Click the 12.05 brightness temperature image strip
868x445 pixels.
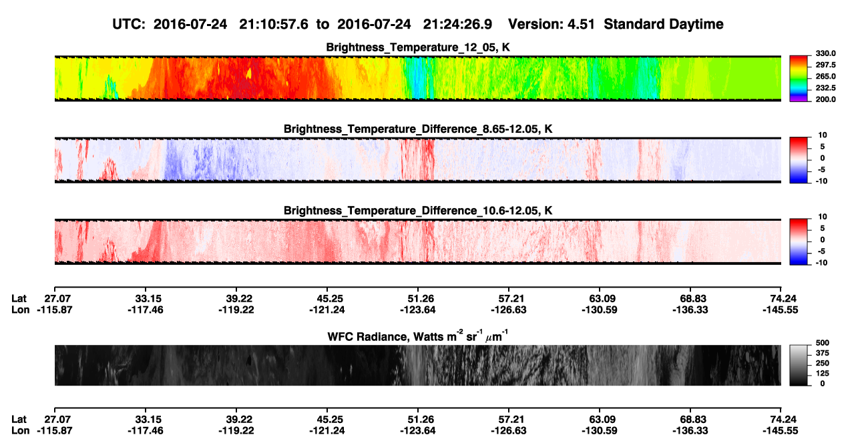click(x=417, y=78)
